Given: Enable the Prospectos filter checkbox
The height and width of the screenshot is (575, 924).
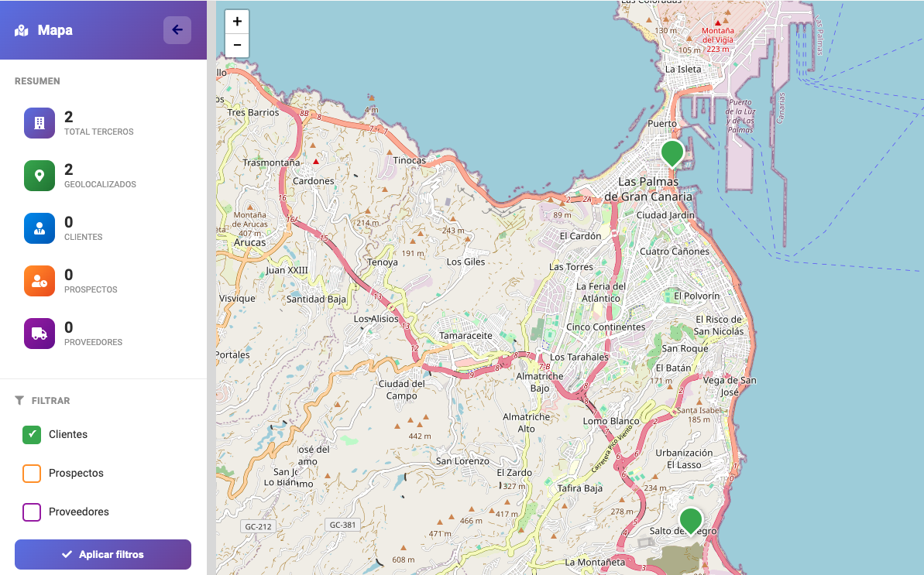Looking at the screenshot, I should click(x=32, y=473).
